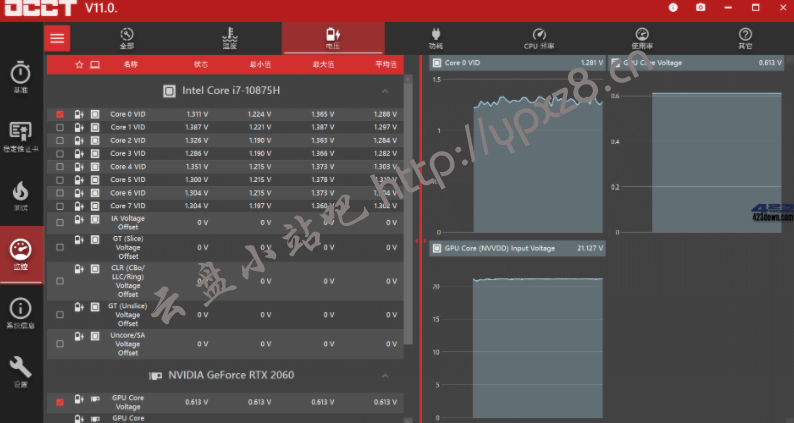
Task: Click the GPU card icon in GPU Core Voltage row
Action: 95,399
